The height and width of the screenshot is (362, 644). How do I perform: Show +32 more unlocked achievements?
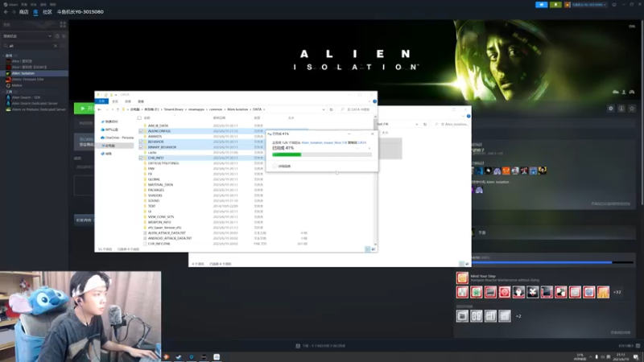(x=617, y=292)
